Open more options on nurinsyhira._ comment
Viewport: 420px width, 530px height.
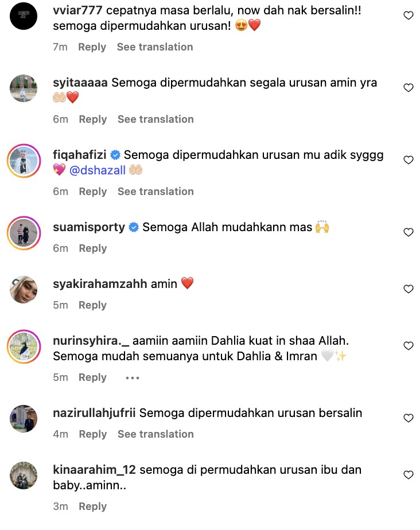point(132,378)
